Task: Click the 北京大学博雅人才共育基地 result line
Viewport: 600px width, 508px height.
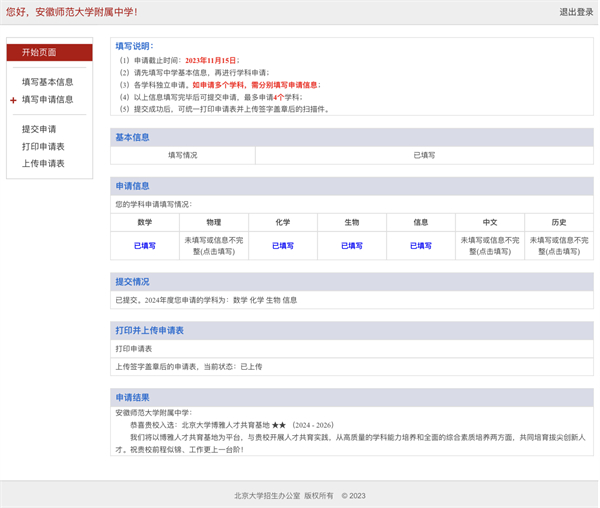Action: [x=232, y=425]
